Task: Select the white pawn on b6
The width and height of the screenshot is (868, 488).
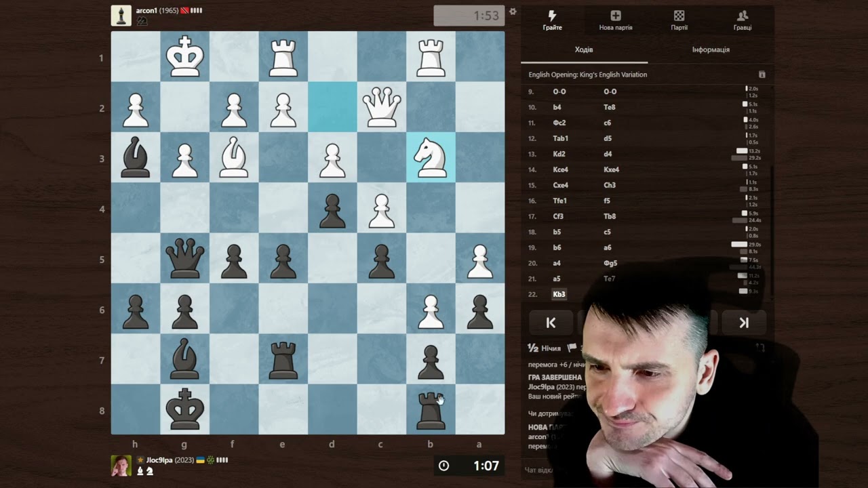Action: pyautogui.click(x=431, y=308)
